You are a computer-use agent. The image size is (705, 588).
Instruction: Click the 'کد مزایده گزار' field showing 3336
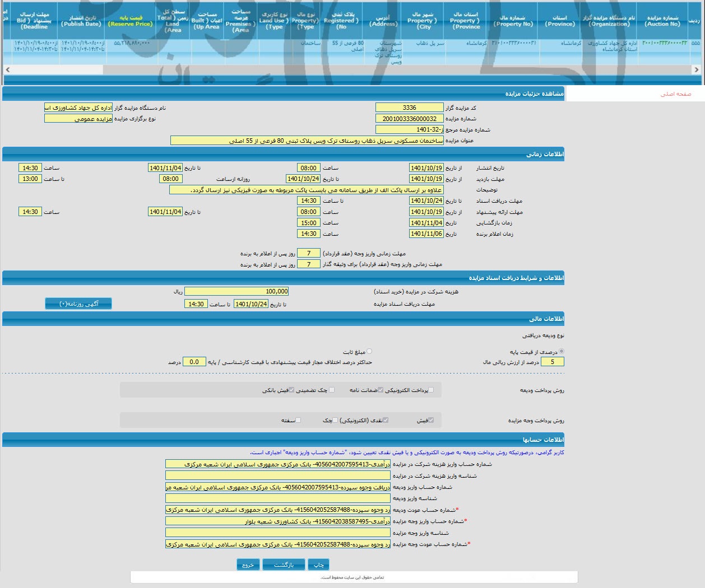409,108
